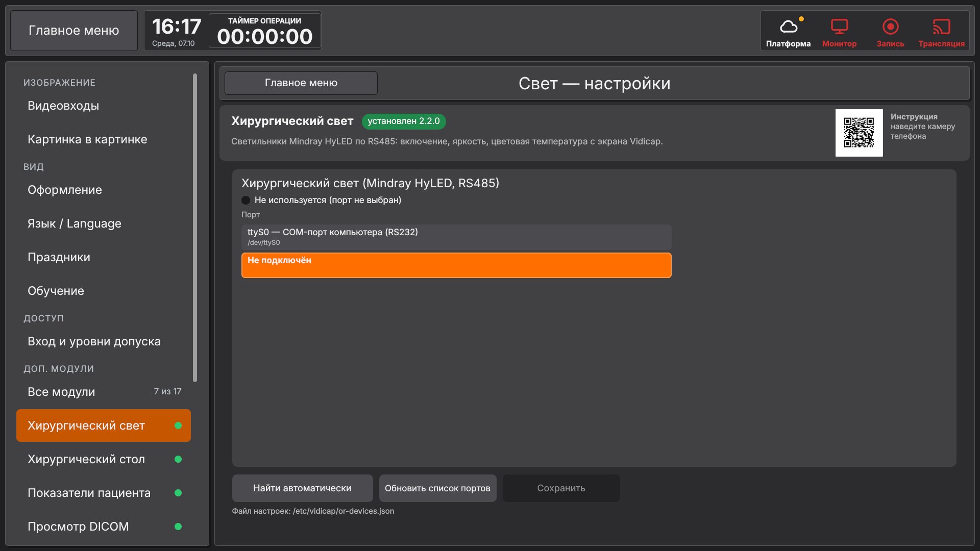Select port ttyS0 COM-порт компьютера
980x551 pixels.
click(456, 237)
